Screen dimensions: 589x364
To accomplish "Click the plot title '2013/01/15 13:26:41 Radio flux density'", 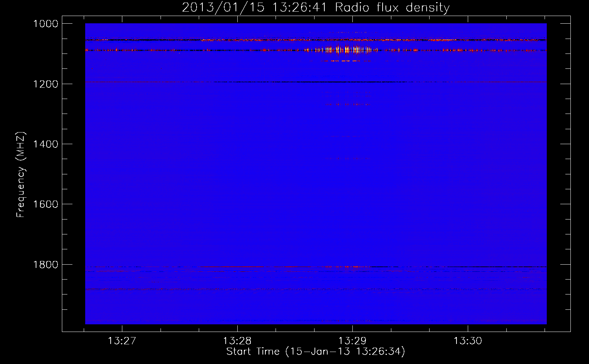I will 316,7.
